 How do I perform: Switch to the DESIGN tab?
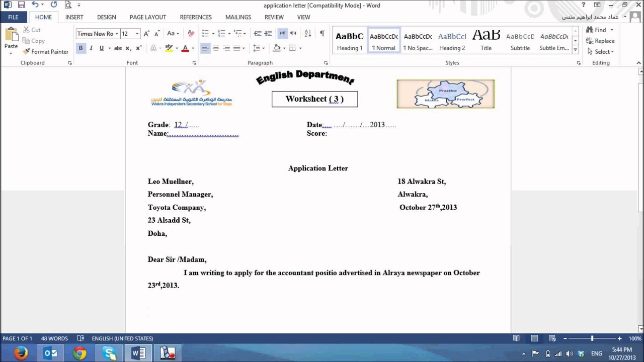click(107, 17)
